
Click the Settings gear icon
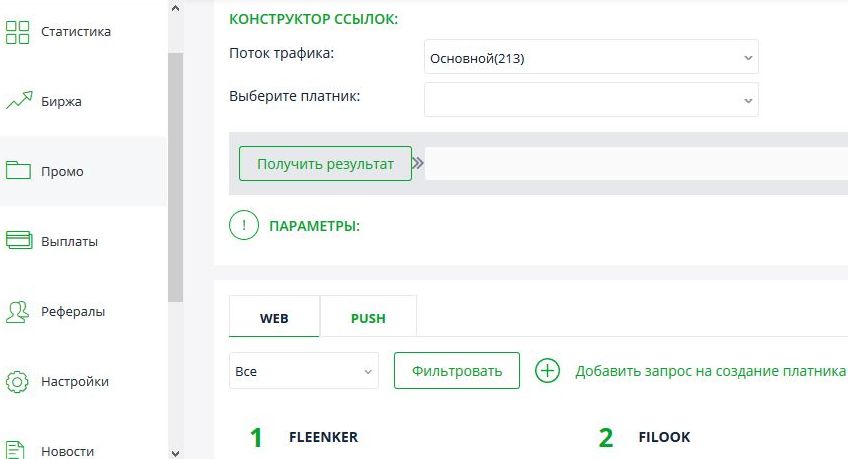(18, 381)
